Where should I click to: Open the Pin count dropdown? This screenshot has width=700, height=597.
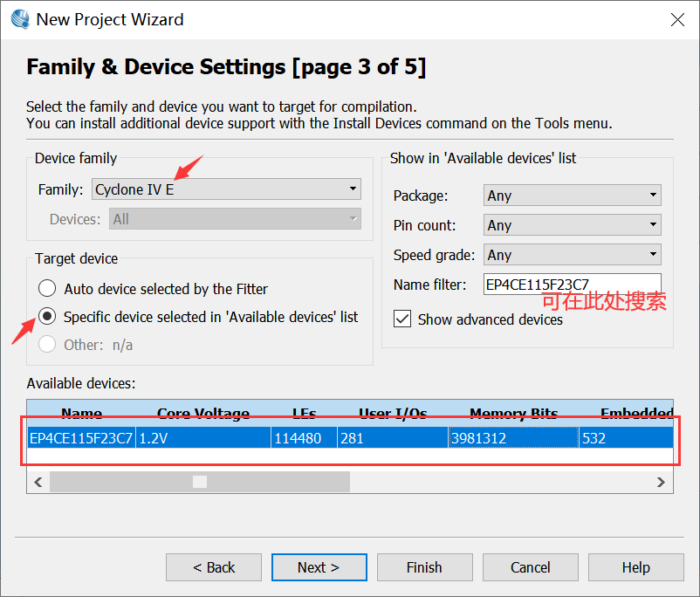(572, 224)
